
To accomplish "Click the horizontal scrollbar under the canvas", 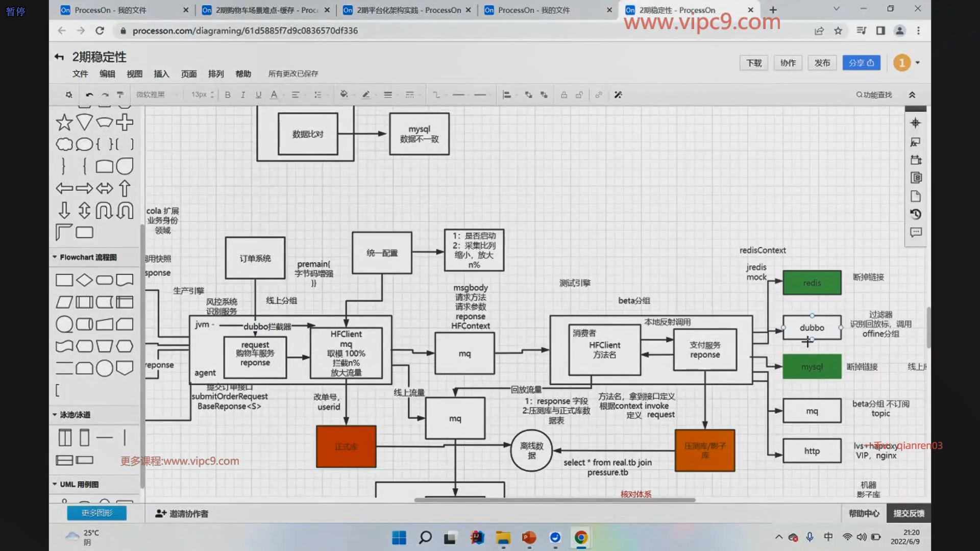I will (x=555, y=500).
